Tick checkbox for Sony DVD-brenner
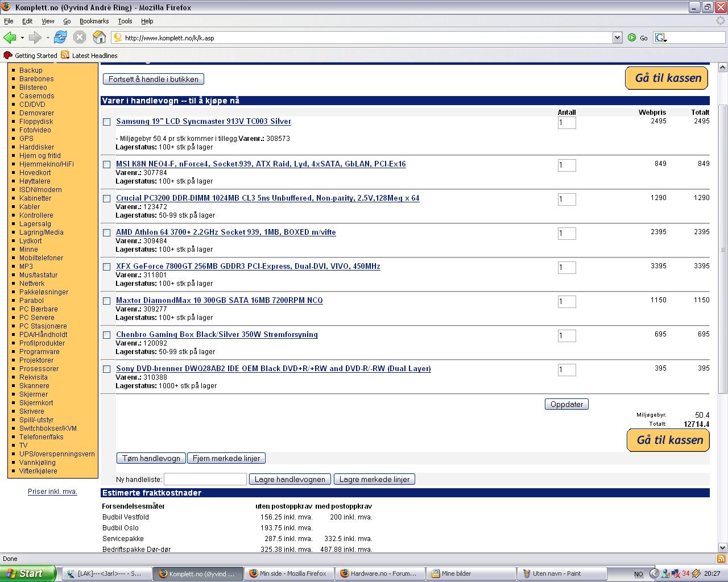The width and height of the screenshot is (728, 582). pyautogui.click(x=106, y=369)
